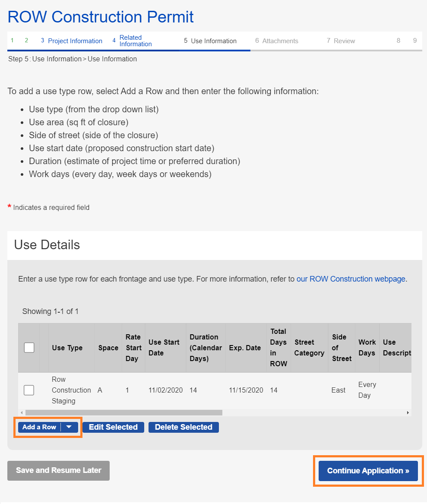Click the Add a Row button
This screenshot has width=427, height=504.
click(x=39, y=427)
